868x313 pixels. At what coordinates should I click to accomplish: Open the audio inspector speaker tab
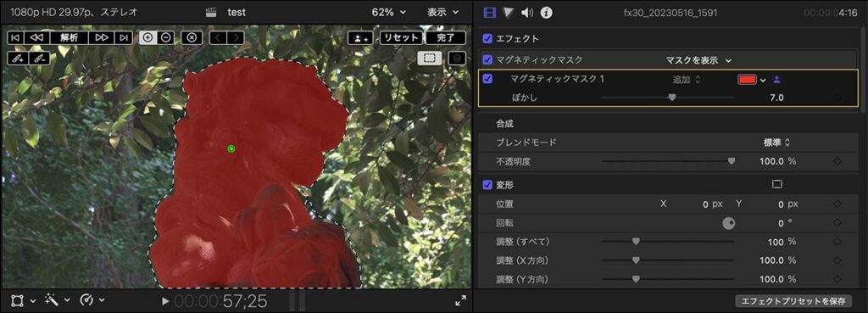tap(527, 12)
